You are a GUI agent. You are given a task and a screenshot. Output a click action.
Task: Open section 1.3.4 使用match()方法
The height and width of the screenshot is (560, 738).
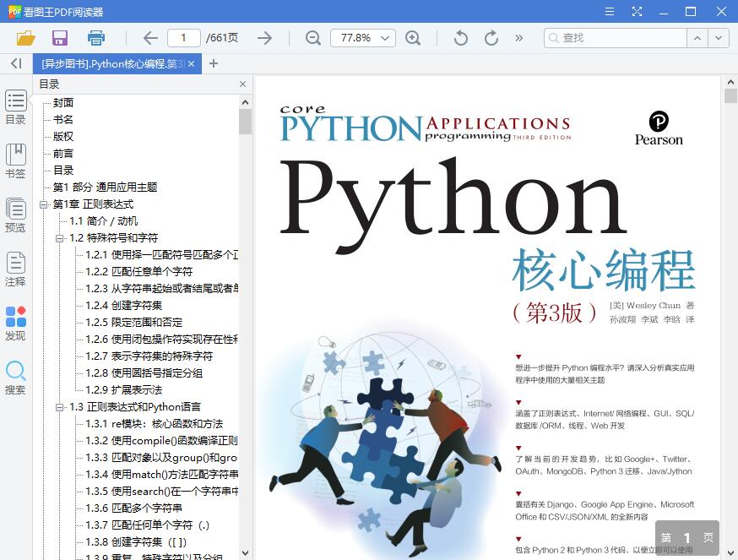(x=162, y=475)
